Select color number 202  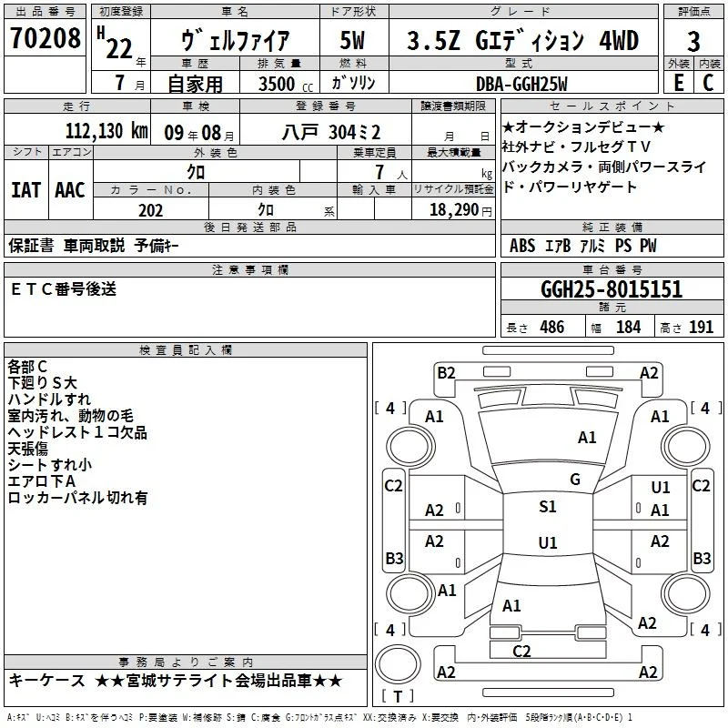pyautogui.click(x=150, y=210)
